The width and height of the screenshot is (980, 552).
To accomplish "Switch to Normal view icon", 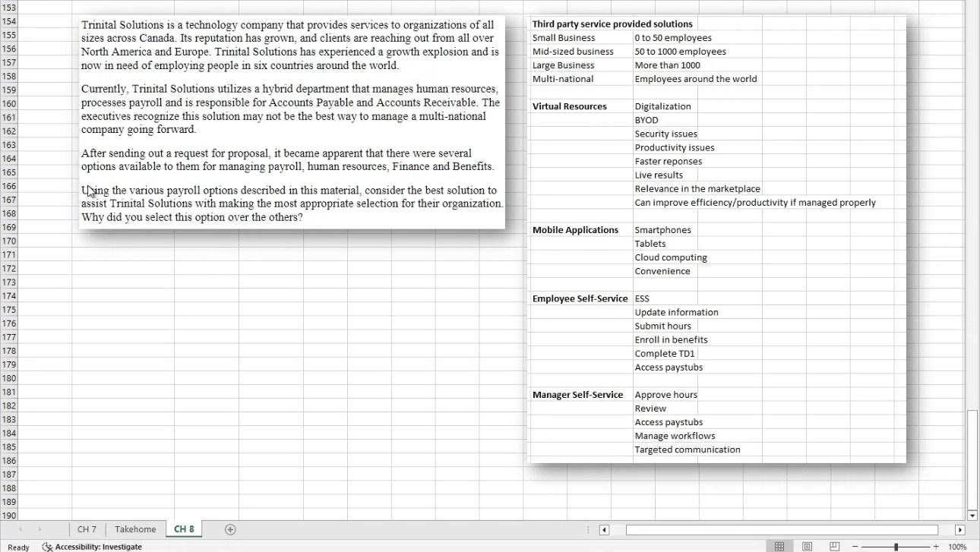I will point(779,547).
